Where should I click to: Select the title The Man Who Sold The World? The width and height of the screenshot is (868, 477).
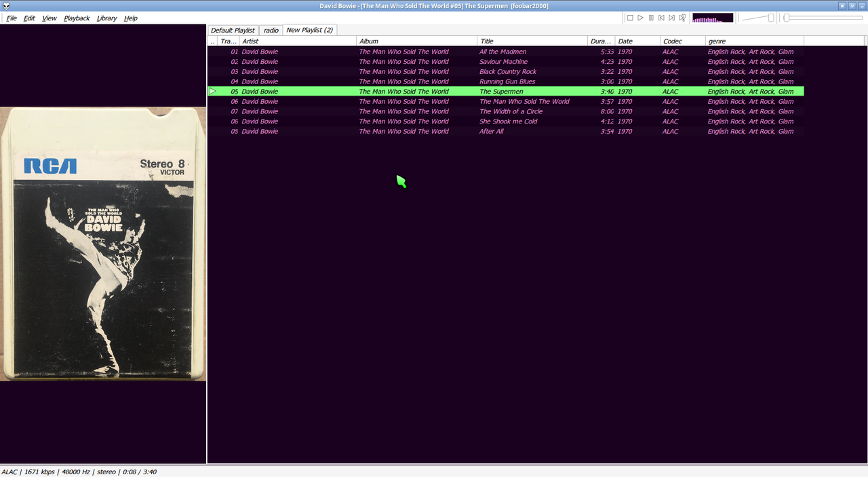(524, 101)
